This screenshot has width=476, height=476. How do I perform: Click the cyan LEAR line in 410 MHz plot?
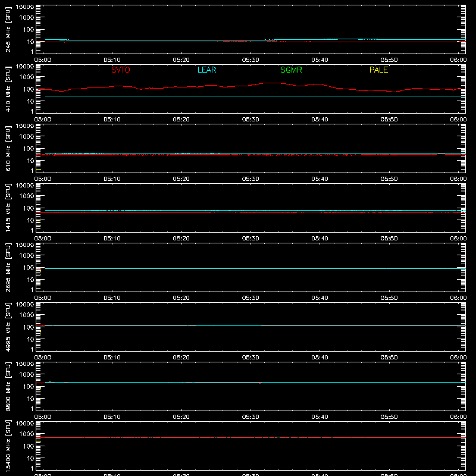[255, 96]
